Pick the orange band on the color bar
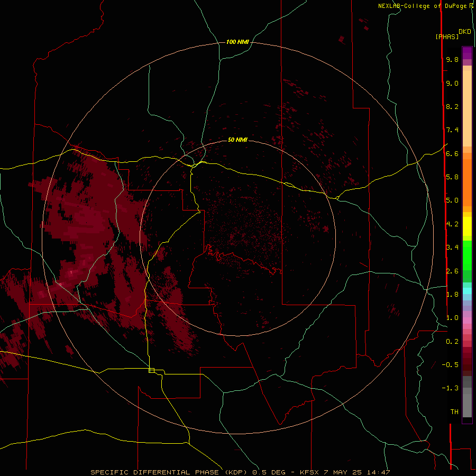The width and height of the screenshot is (476, 476). [x=467, y=183]
